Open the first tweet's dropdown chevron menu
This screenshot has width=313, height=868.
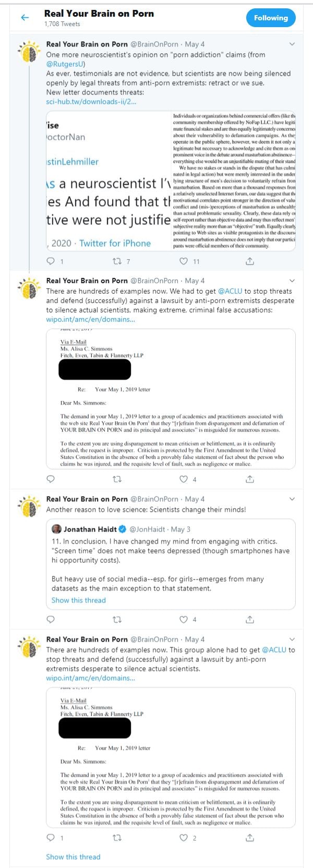pyautogui.click(x=292, y=44)
